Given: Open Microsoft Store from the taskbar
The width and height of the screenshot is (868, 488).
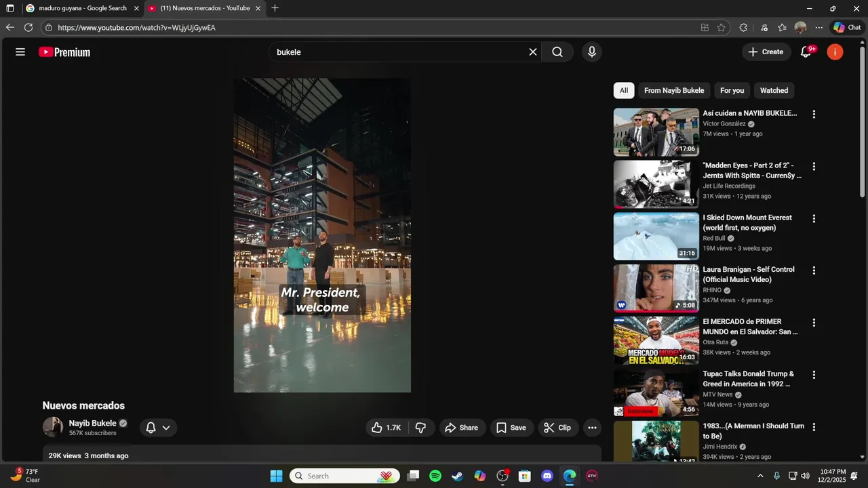Looking at the screenshot, I should point(525,476).
